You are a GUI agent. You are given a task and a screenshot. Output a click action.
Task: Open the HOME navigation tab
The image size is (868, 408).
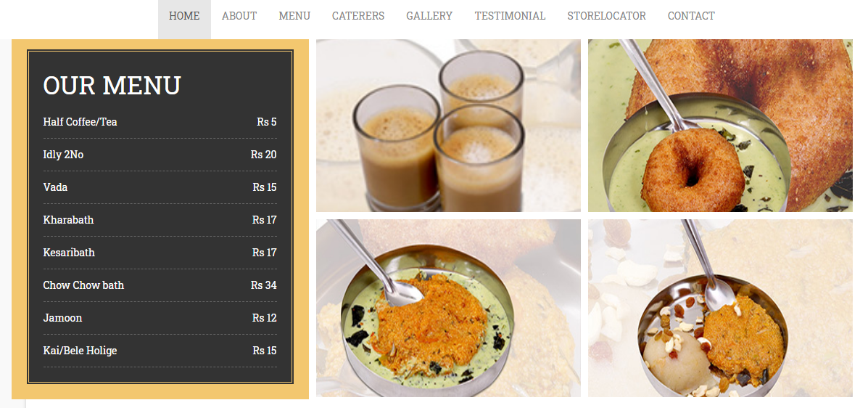[x=184, y=17]
